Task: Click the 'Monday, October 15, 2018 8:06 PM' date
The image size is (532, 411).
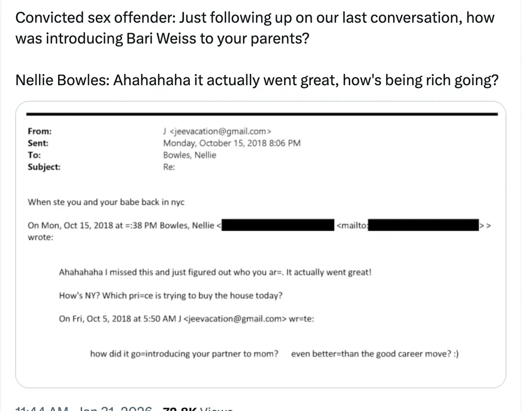Action: (231, 143)
